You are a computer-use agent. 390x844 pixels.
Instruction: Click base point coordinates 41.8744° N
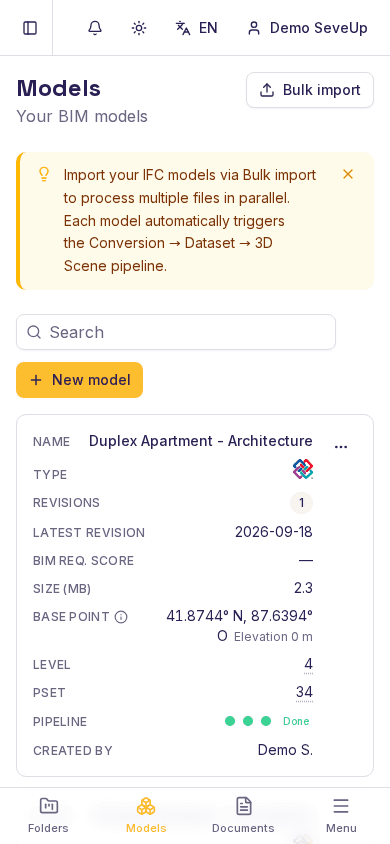point(239,616)
